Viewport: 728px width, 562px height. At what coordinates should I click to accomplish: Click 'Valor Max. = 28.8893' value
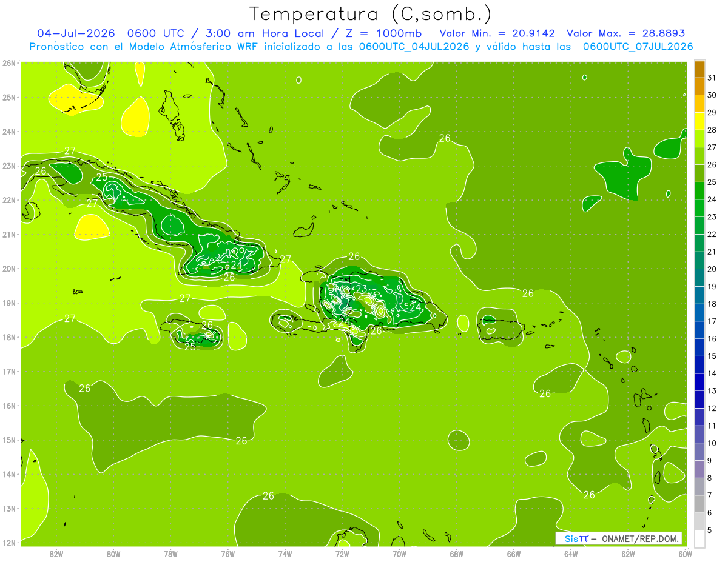point(625,33)
